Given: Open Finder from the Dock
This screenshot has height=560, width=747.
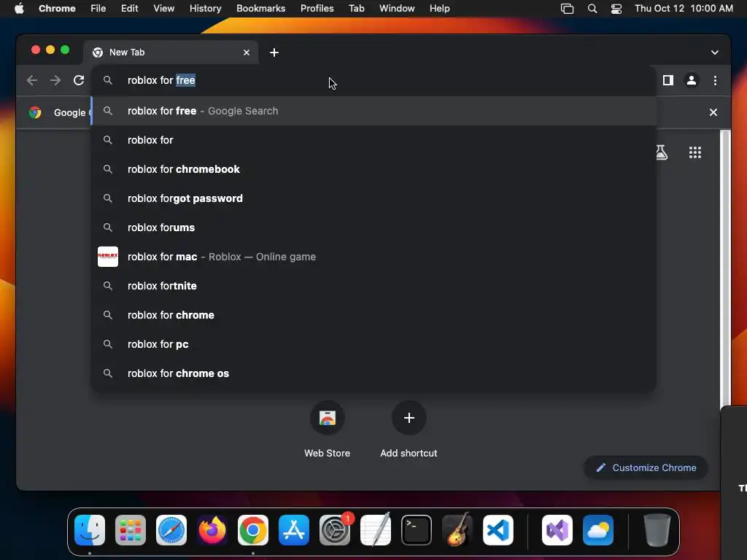Looking at the screenshot, I should (x=90, y=530).
